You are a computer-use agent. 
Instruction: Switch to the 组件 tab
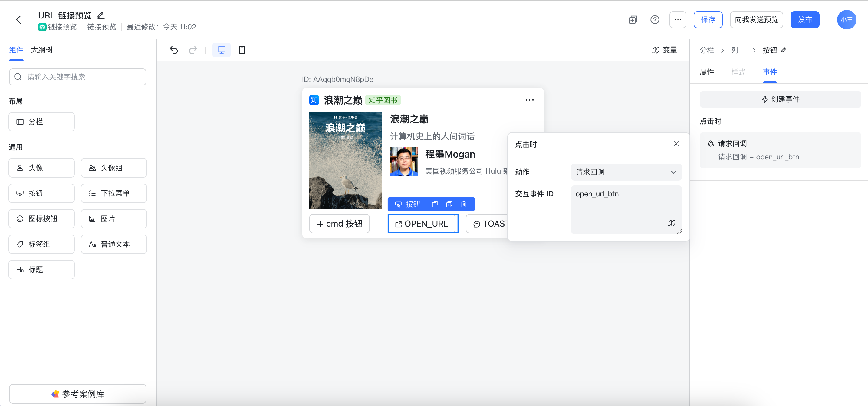(x=16, y=50)
